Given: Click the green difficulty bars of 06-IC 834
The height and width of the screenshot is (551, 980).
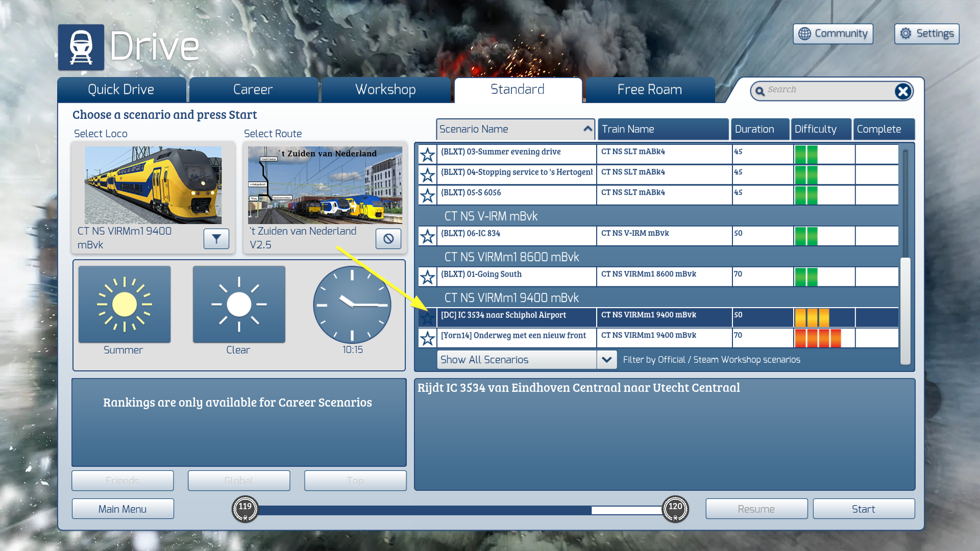Looking at the screenshot, I should (x=806, y=236).
